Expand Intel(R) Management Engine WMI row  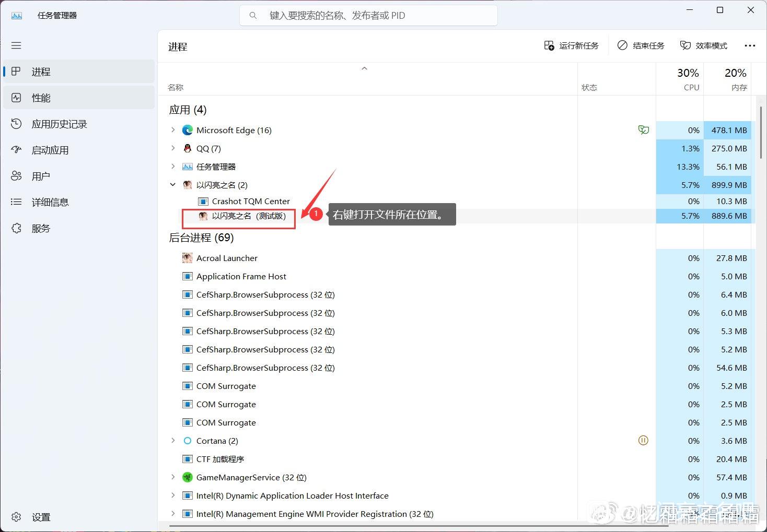[173, 514]
